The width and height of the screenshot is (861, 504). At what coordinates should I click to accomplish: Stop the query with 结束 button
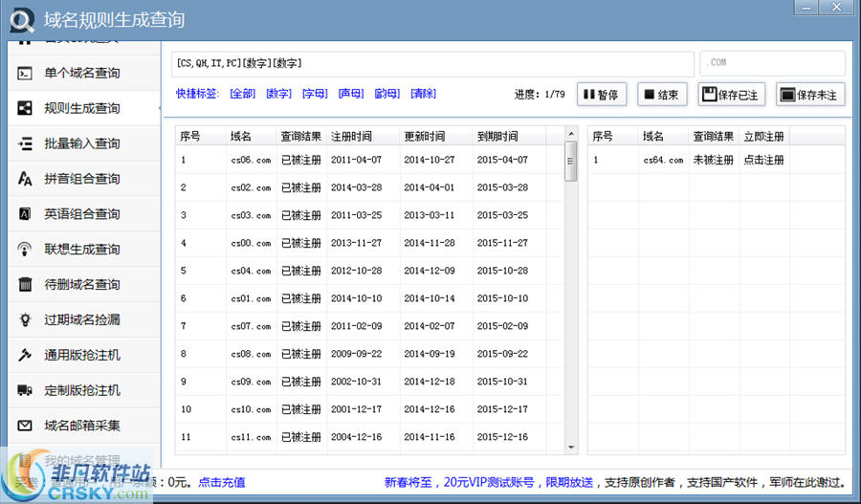[x=661, y=95]
